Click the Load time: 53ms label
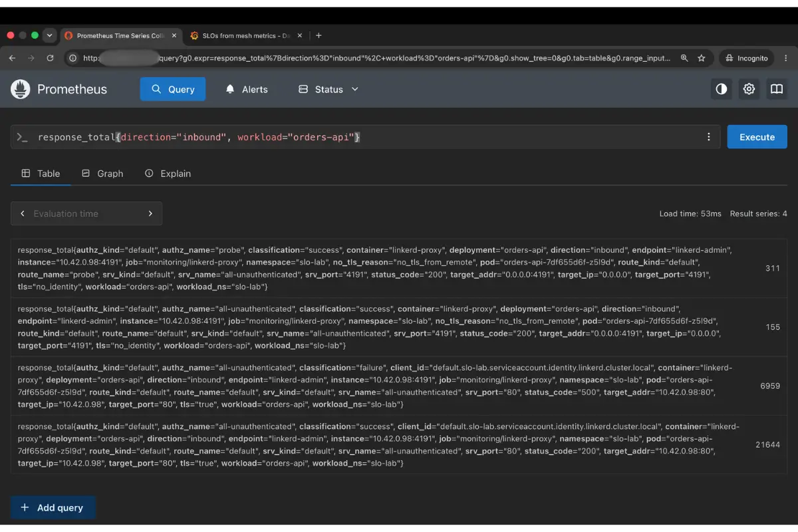 (x=690, y=213)
